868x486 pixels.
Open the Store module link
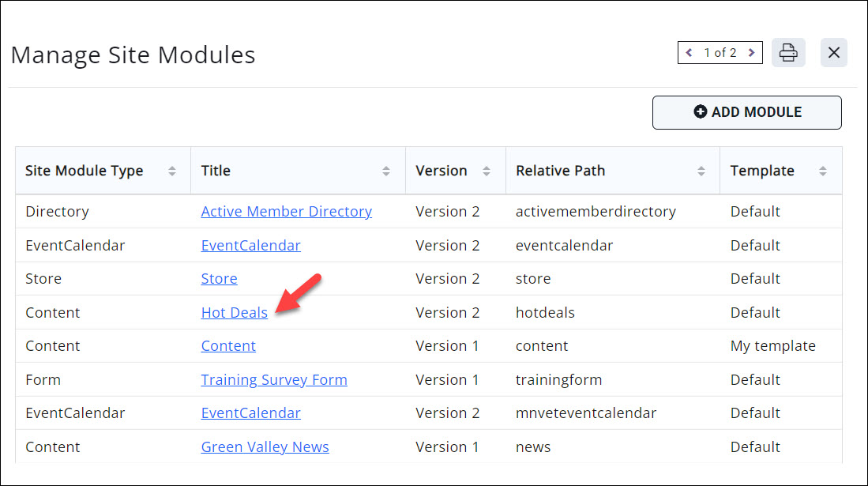pos(219,279)
